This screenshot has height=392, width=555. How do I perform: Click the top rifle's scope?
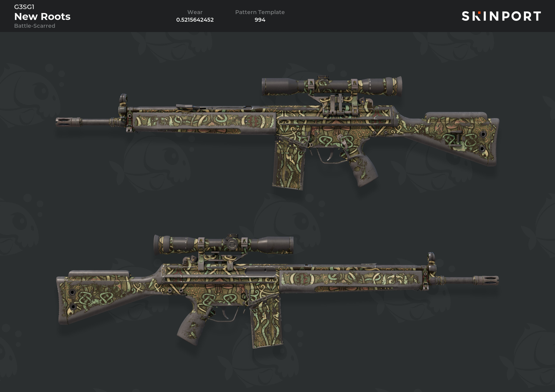click(332, 86)
